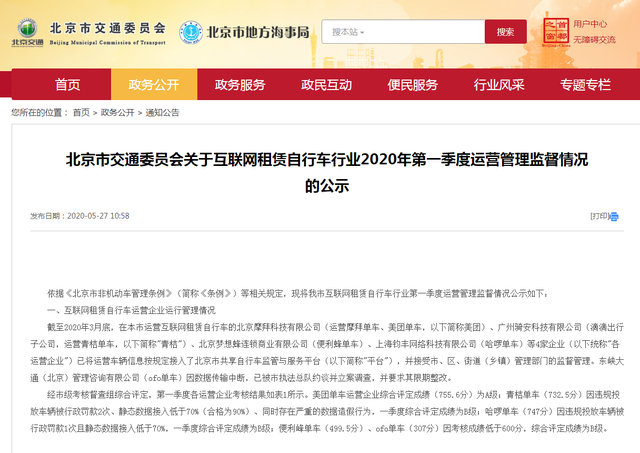Switch to the 政民互动 navigation tab

pyautogui.click(x=326, y=84)
